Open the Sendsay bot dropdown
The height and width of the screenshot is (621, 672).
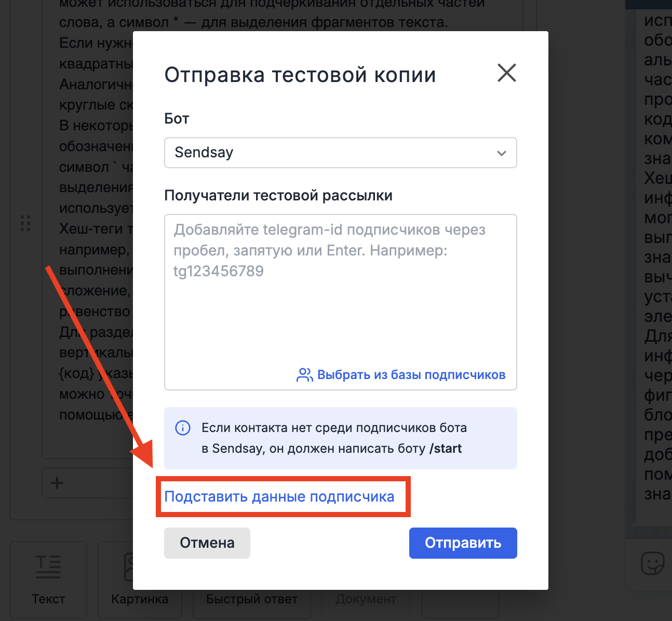coord(340,153)
